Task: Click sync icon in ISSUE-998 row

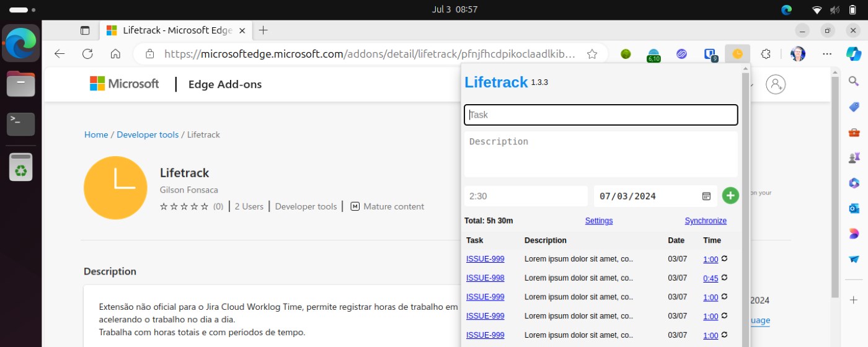Action: (x=724, y=278)
